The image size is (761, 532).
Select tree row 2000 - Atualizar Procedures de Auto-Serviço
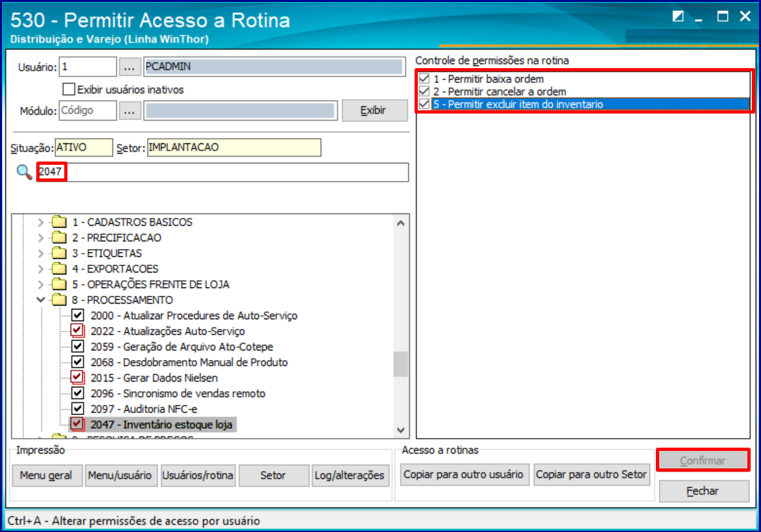tap(193, 315)
